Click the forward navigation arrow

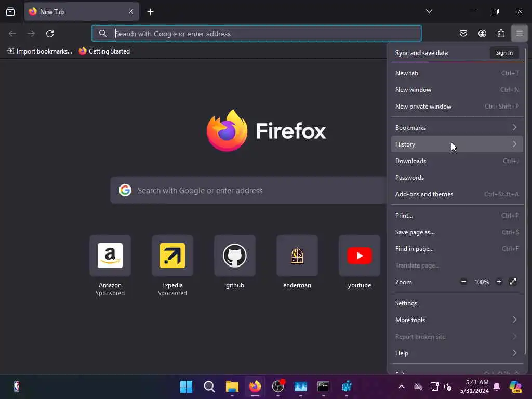(x=31, y=34)
